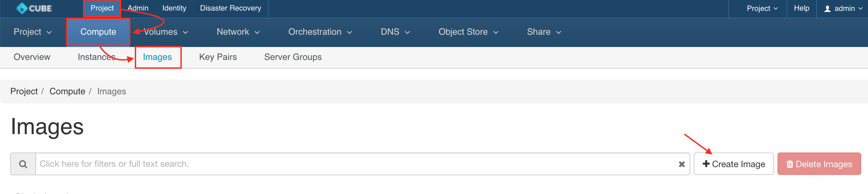
Task: Open the Share dropdown menu
Action: (x=544, y=32)
